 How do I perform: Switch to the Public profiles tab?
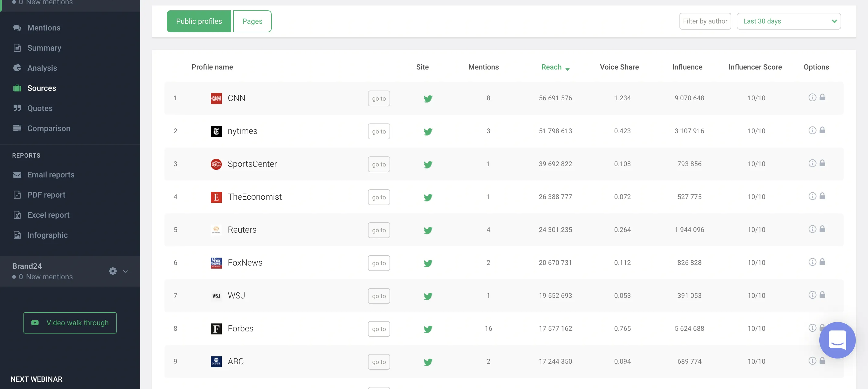(x=199, y=21)
